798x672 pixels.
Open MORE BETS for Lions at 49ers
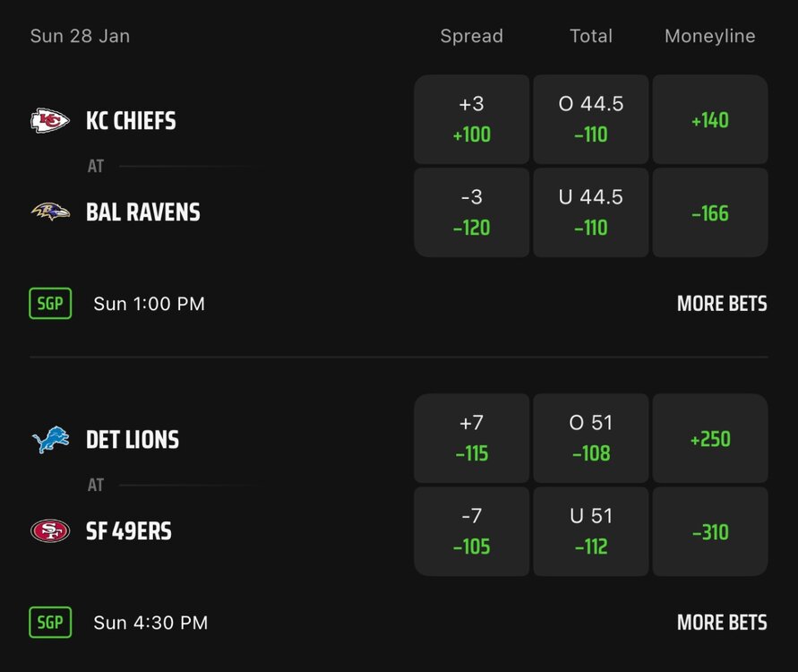pyautogui.click(x=721, y=623)
